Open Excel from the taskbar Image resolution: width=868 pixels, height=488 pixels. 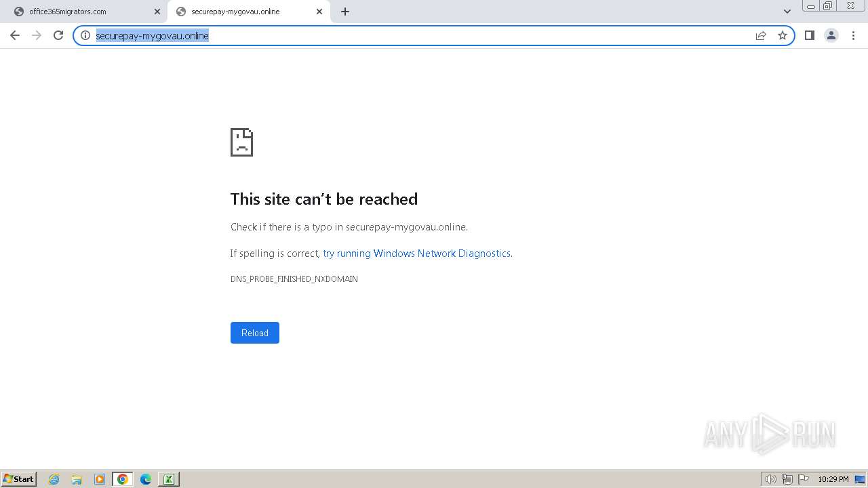[x=169, y=479]
